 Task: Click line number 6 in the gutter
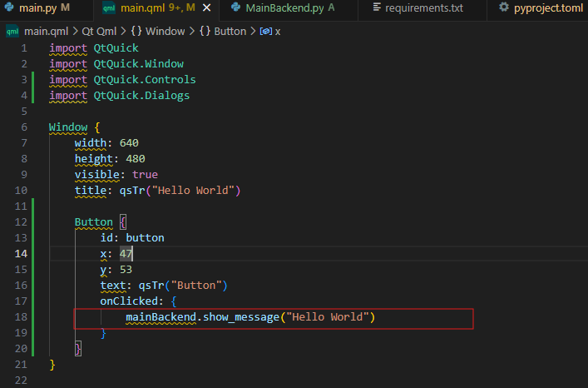pos(24,127)
